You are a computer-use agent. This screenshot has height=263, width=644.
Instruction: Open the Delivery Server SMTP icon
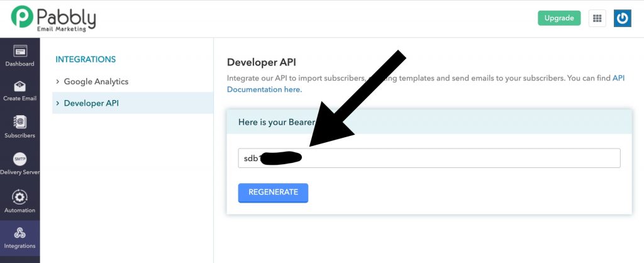tap(19, 164)
